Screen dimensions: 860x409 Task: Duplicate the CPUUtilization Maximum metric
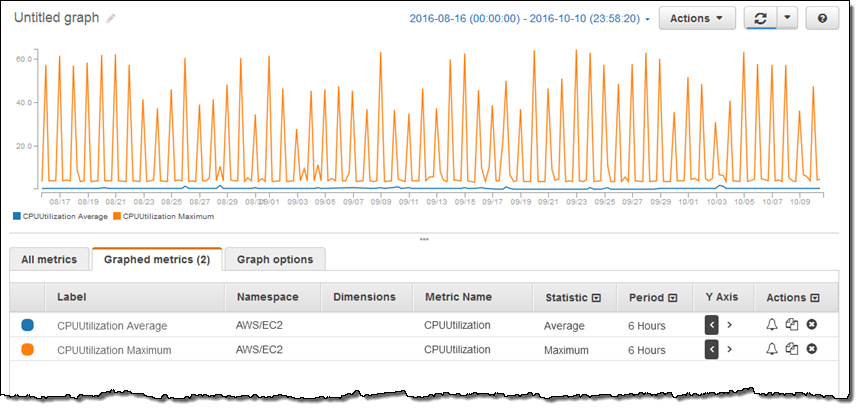coord(791,349)
